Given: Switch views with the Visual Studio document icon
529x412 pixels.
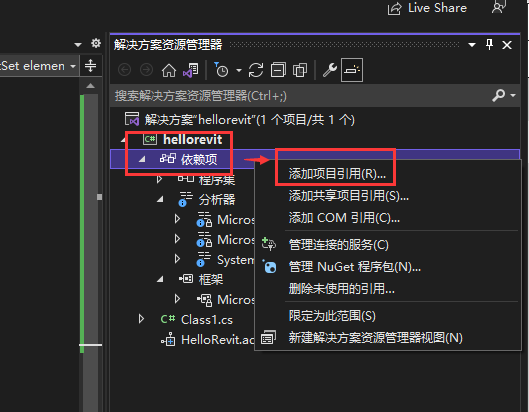Looking at the screenshot, I should pyautogui.click(x=191, y=71).
